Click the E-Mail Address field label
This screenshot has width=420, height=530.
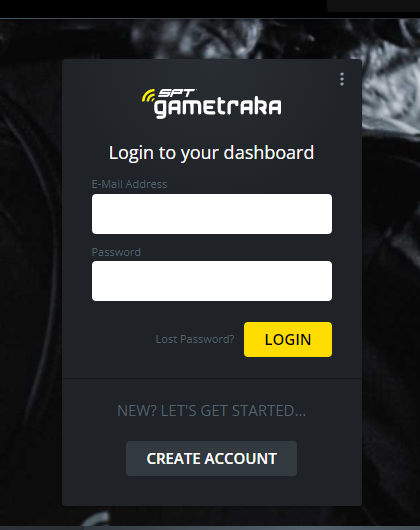tap(129, 184)
